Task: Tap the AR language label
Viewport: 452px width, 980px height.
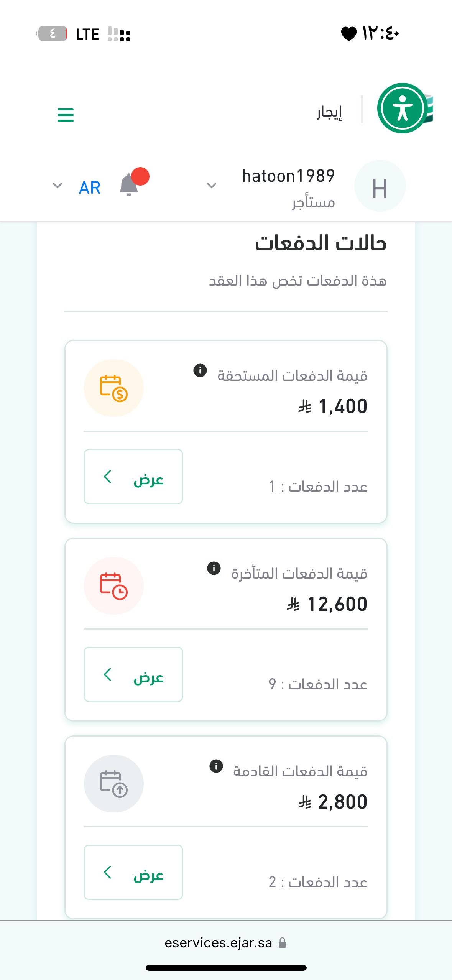Action: tap(90, 187)
